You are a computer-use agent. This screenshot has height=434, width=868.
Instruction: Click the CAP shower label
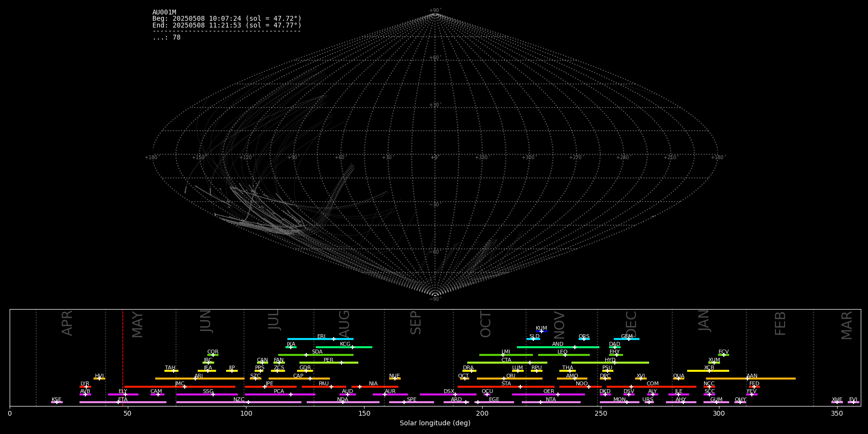click(x=298, y=376)
